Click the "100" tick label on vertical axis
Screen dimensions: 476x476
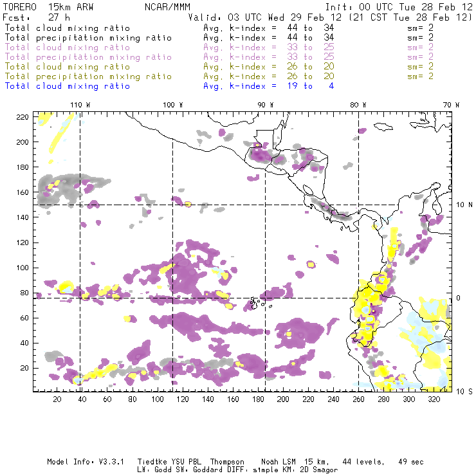[23, 268]
